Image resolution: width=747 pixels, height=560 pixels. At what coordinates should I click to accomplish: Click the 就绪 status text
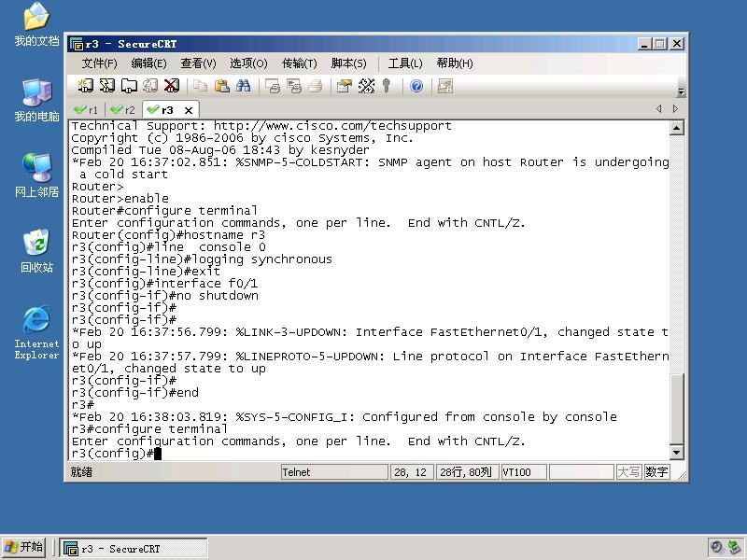(x=81, y=472)
